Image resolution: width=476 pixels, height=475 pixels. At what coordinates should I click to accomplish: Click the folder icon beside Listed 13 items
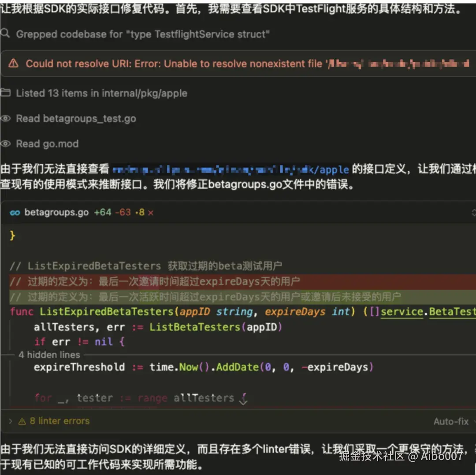pyautogui.click(x=5, y=92)
